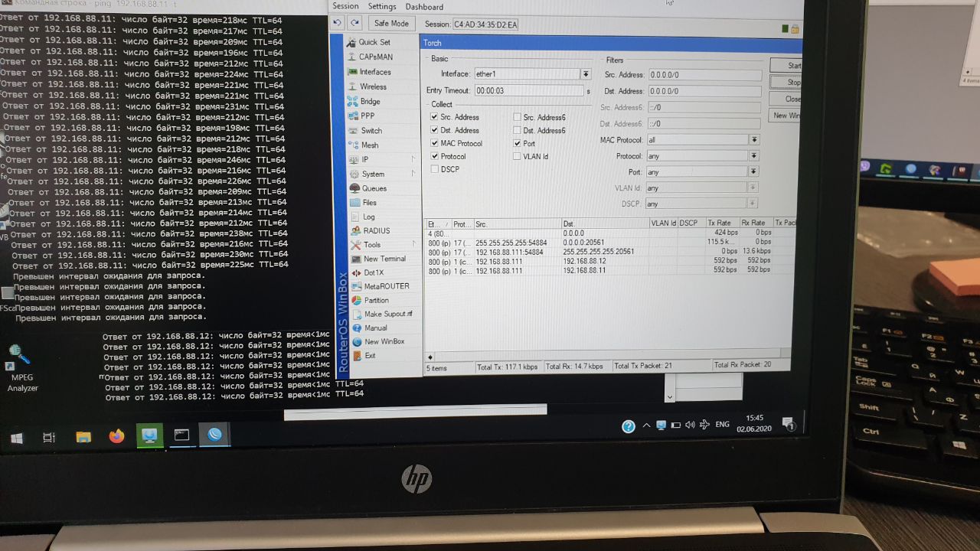Open the Settings menu

pyautogui.click(x=382, y=6)
